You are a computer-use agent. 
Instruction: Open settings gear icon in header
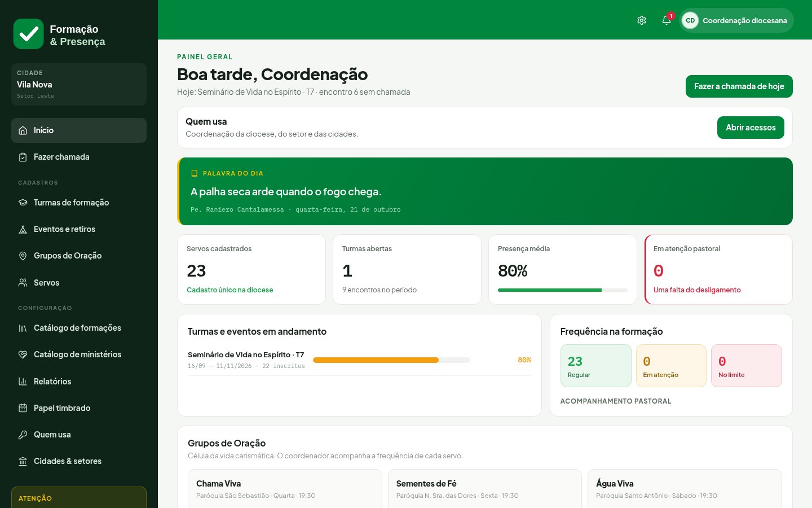pyautogui.click(x=642, y=20)
